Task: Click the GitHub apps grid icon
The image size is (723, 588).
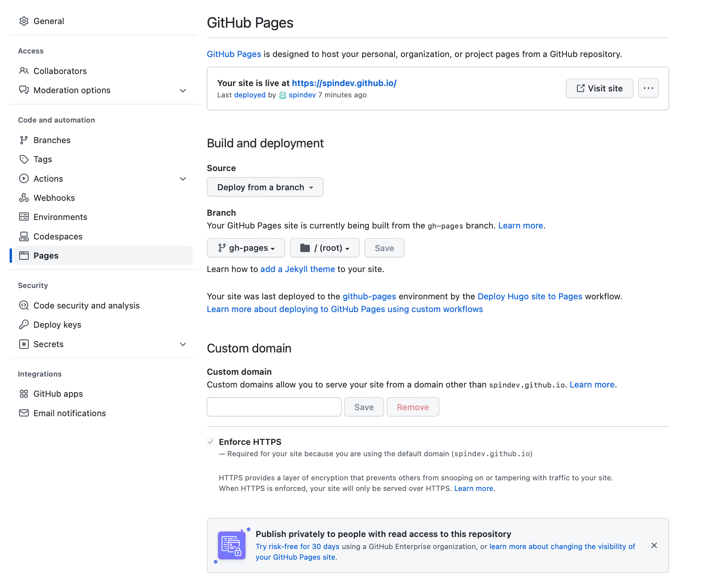Action: (x=24, y=394)
